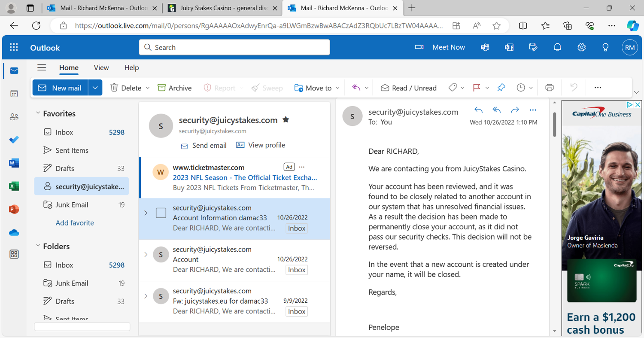This screenshot has width=644, height=338.
Task: Open PowerPoint from the left app bar
Action: pyautogui.click(x=14, y=210)
